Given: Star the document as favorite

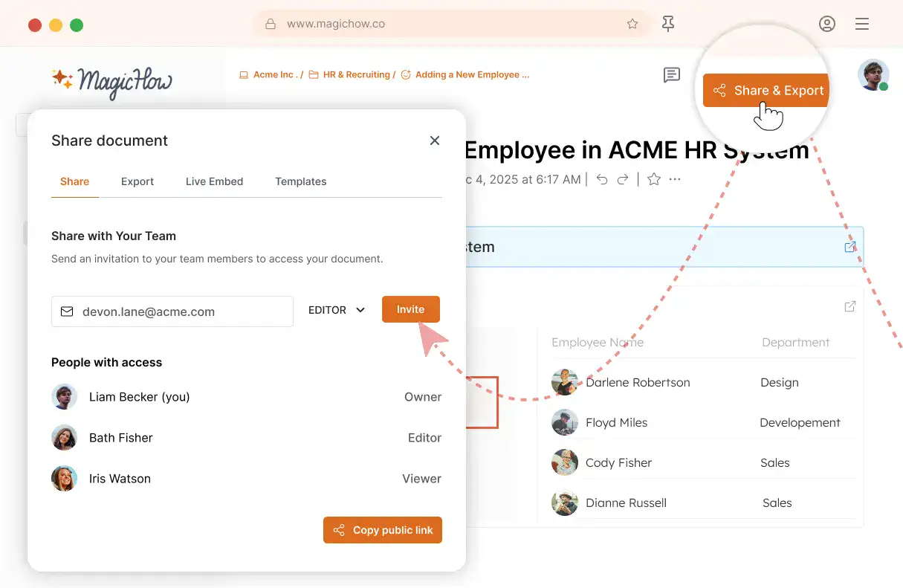Looking at the screenshot, I should [654, 179].
